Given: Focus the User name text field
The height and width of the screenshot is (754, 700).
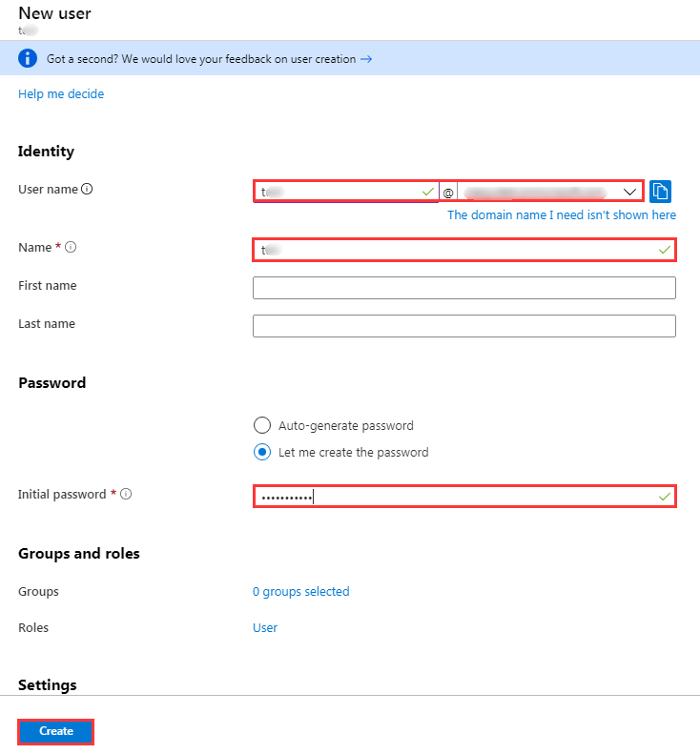Looking at the screenshot, I should click(343, 192).
